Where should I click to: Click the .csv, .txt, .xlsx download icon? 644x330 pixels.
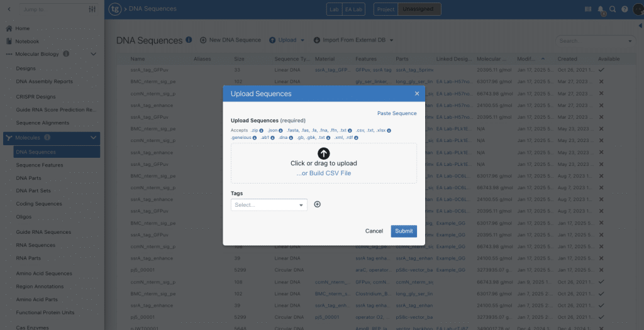(389, 130)
